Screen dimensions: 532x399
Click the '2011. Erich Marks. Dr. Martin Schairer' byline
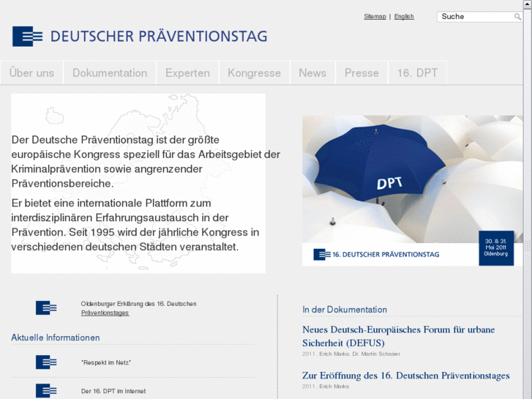pos(351,354)
